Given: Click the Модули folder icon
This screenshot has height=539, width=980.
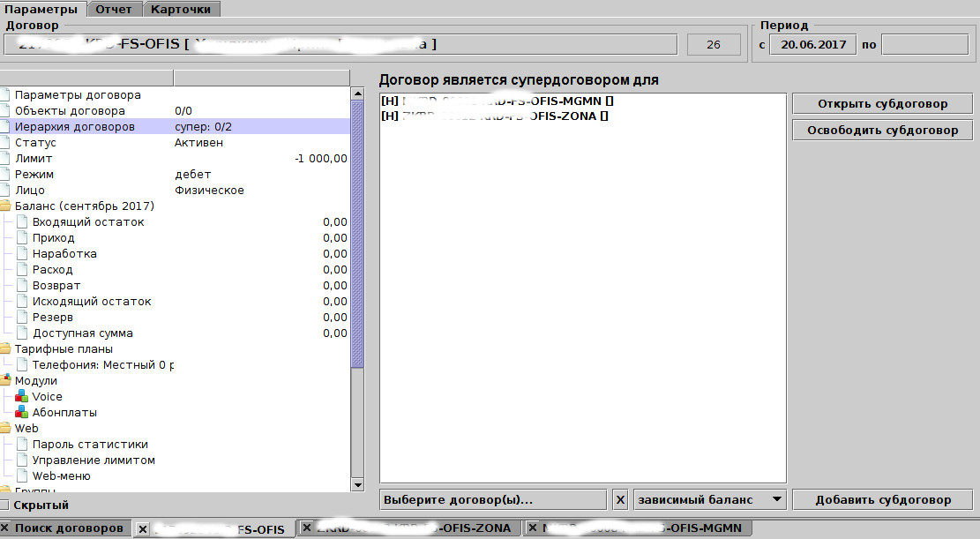Looking at the screenshot, I should (5, 381).
